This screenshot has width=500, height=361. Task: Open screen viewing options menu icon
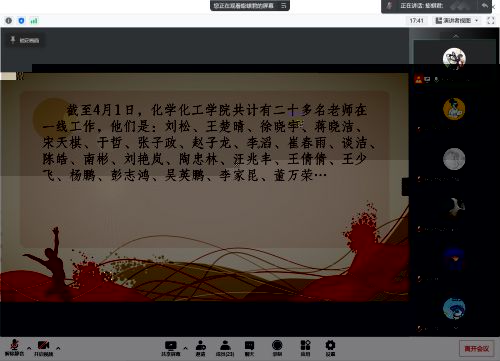pos(284,6)
